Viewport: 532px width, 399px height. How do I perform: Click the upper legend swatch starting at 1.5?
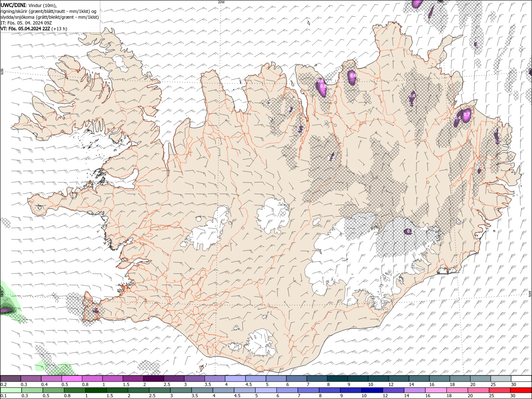coord(133,379)
